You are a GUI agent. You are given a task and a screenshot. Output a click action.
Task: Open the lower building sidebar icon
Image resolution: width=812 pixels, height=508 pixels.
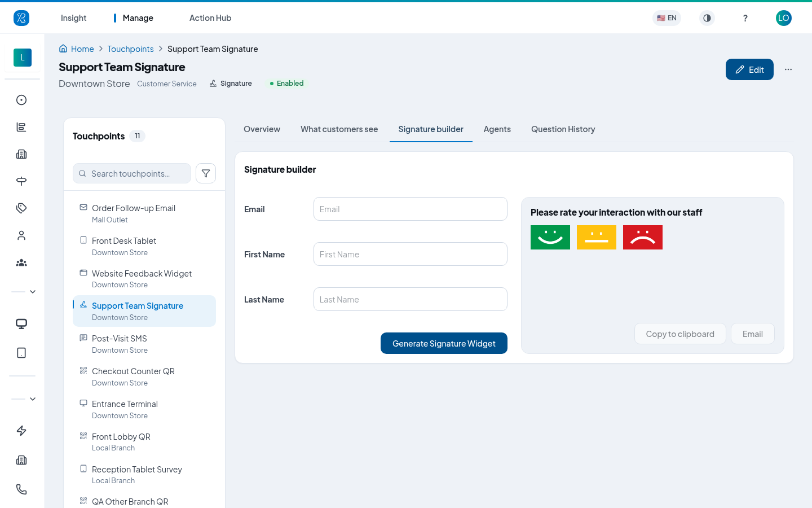pyautogui.click(x=21, y=460)
